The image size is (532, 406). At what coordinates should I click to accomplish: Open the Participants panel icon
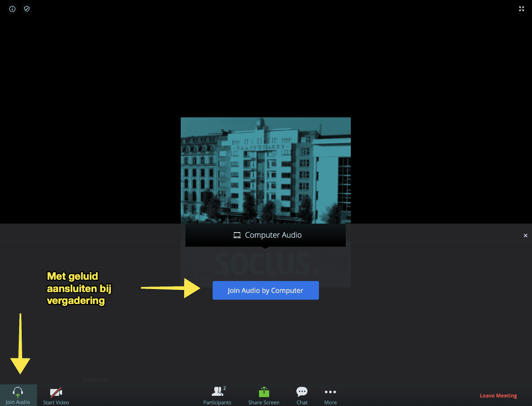(x=217, y=391)
